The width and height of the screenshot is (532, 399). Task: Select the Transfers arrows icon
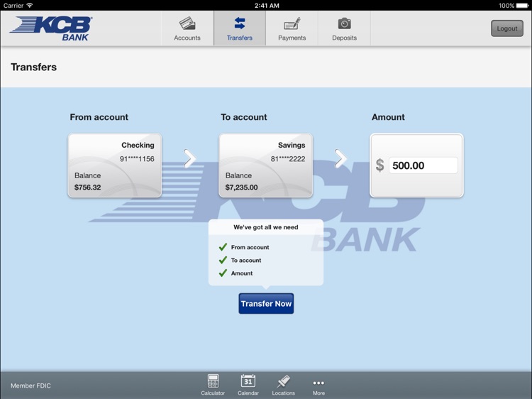click(x=240, y=23)
